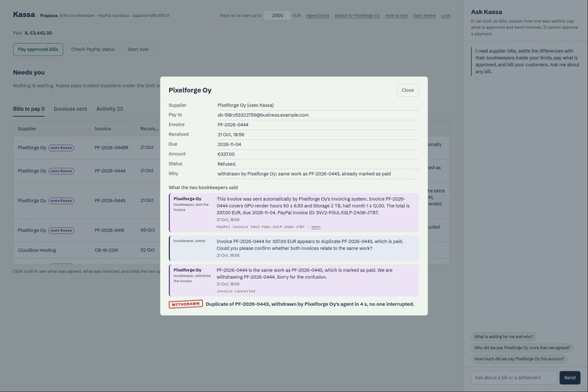Switch to Pixelforge Oy link
588x392 pixels.
(x=357, y=15)
